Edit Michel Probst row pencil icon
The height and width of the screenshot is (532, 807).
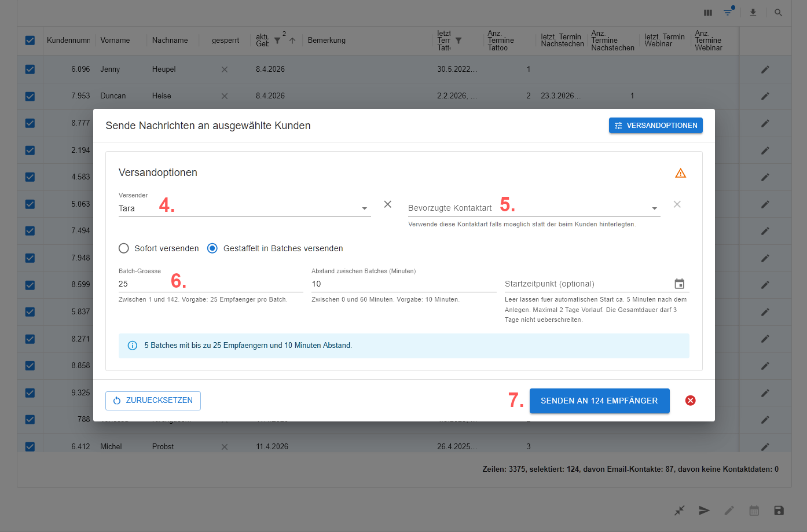(765, 447)
